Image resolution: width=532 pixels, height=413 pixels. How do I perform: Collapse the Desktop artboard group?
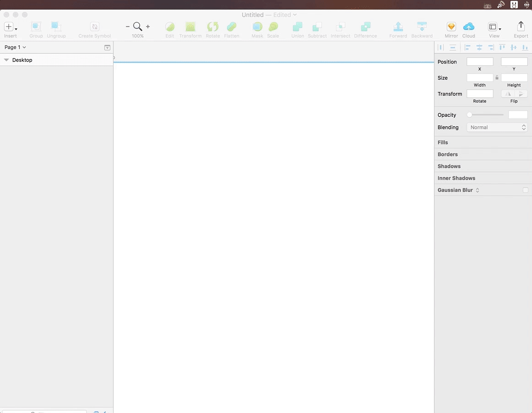coord(6,60)
